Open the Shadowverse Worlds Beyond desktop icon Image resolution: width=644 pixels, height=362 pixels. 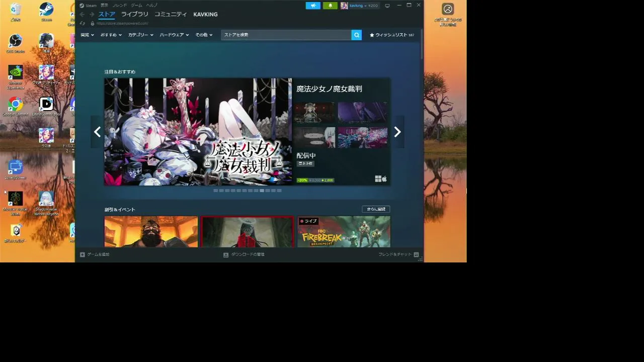point(46,204)
